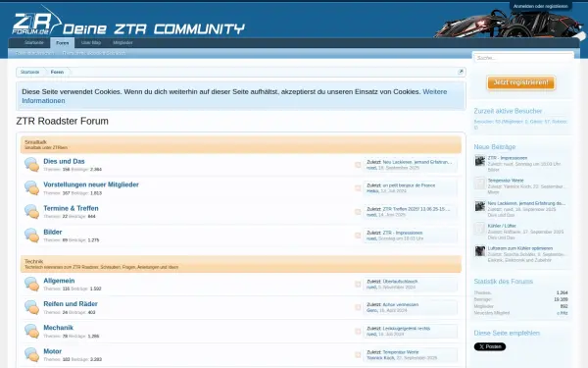Open the Mechanik forum
The height and width of the screenshot is (368, 588).
[58, 328]
